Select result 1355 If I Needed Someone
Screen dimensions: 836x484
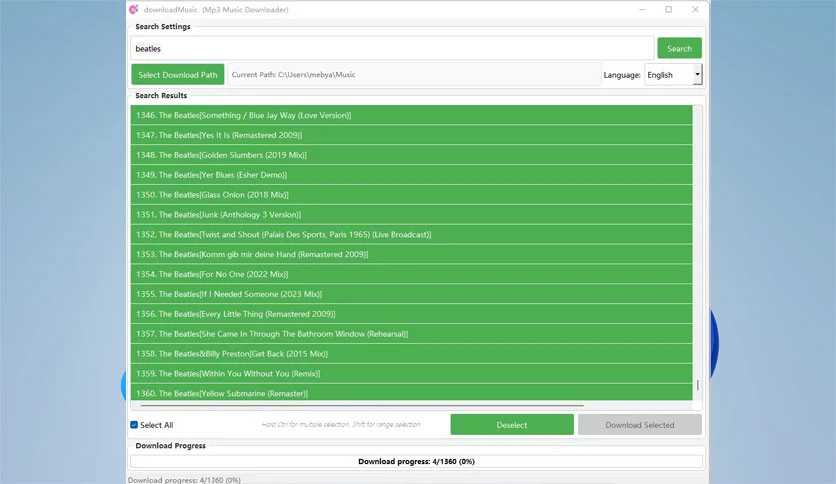point(412,294)
